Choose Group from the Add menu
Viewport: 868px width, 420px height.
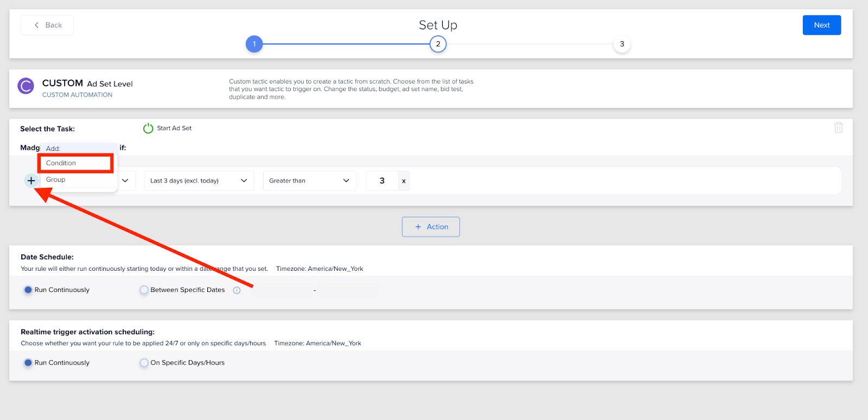click(56, 180)
